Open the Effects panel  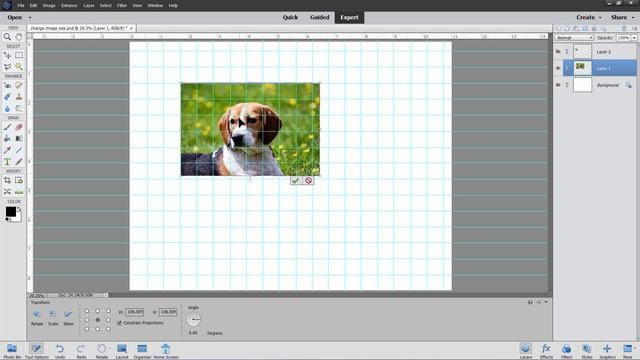(x=546, y=351)
